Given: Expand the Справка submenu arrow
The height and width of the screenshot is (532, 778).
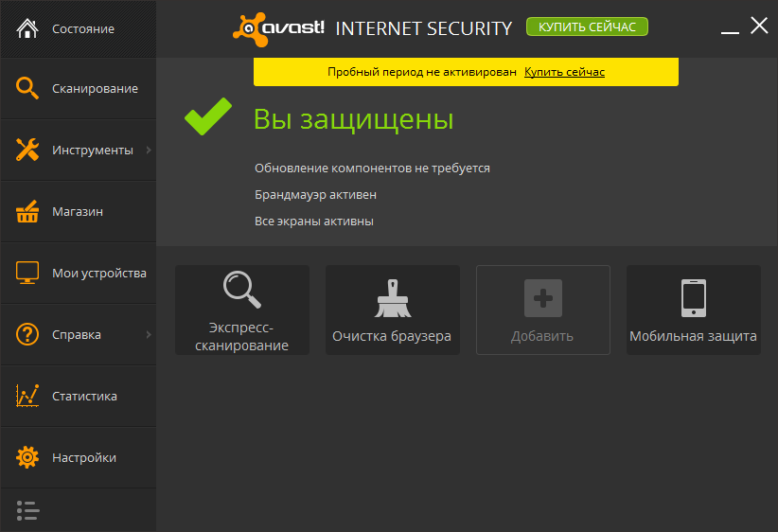Looking at the screenshot, I should [x=149, y=334].
